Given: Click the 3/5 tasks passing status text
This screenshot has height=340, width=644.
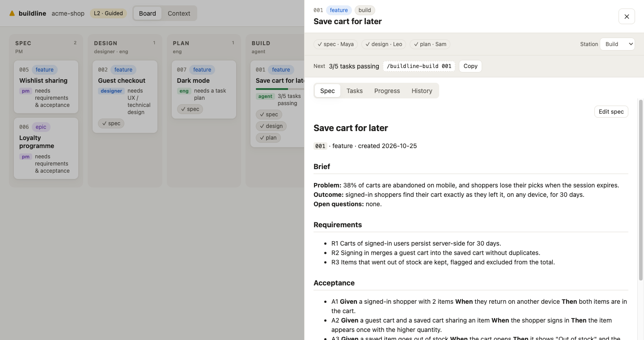Looking at the screenshot, I should pyautogui.click(x=354, y=66).
